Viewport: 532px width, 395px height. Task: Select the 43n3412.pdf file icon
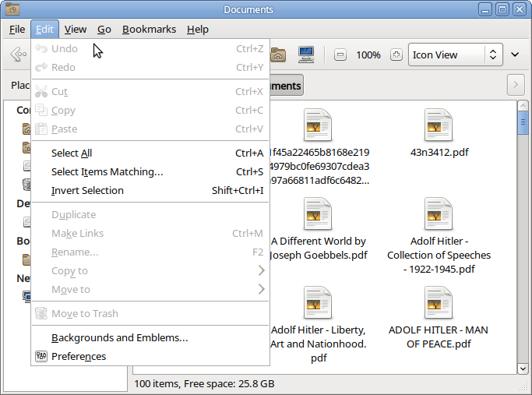439,125
